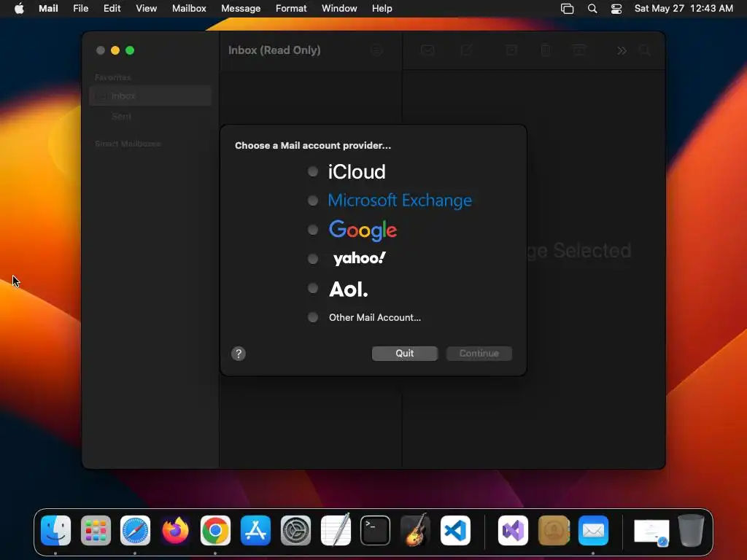Select the Aol provider radio button
This screenshot has height=560, width=747.
pos(312,288)
